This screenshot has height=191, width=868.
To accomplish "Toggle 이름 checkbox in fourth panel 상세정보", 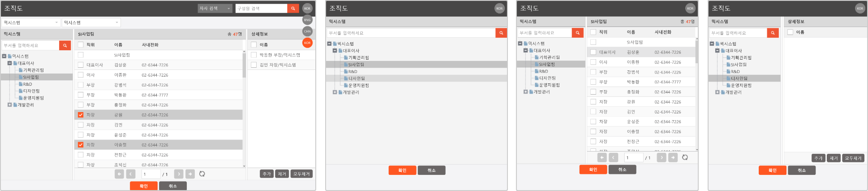I will click(x=790, y=32).
